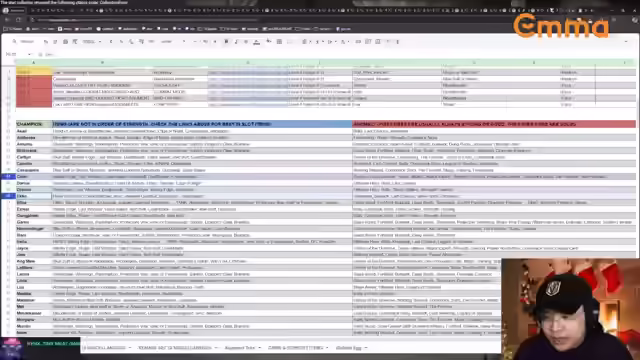The height and width of the screenshot is (360, 640).
Task: Select the Caitlyn champion cell
Action: coord(34,157)
